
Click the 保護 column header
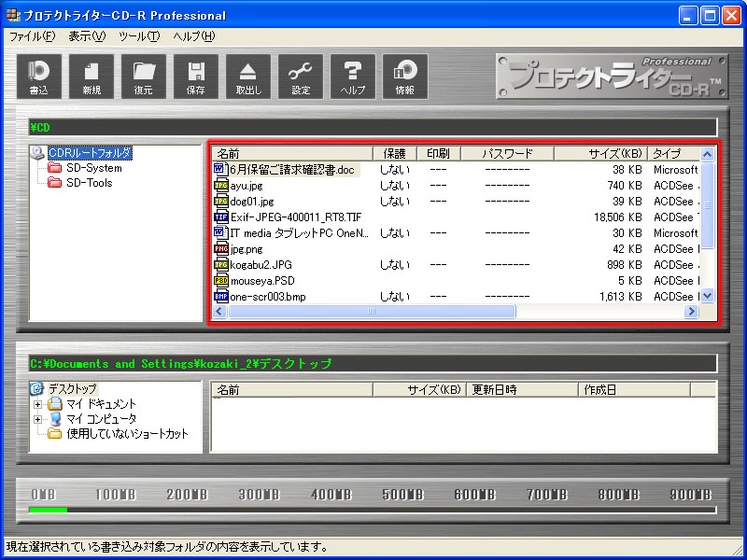pos(395,153)
